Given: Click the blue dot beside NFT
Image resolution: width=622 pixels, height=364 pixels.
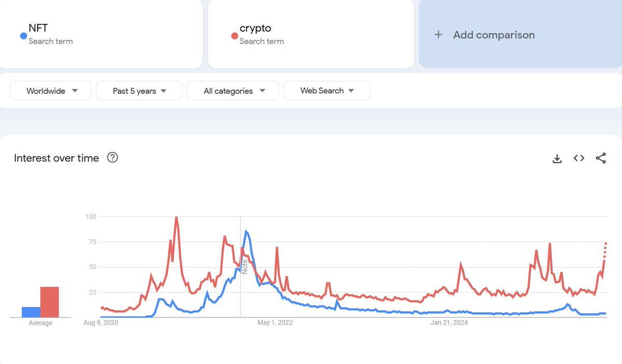Looking at the screenshot, I should pyautogui.click(x=23, y=36).
